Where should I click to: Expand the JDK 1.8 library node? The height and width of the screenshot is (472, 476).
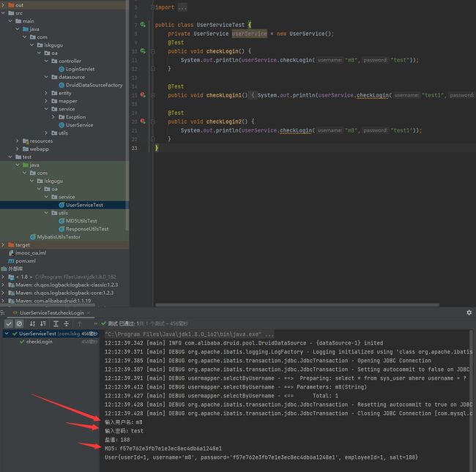(3, 277)
